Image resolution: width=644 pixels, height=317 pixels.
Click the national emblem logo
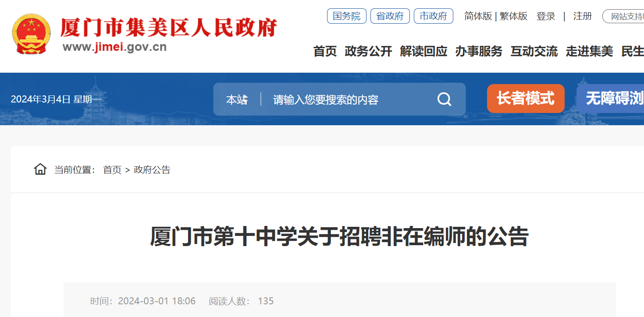point(32,34)
